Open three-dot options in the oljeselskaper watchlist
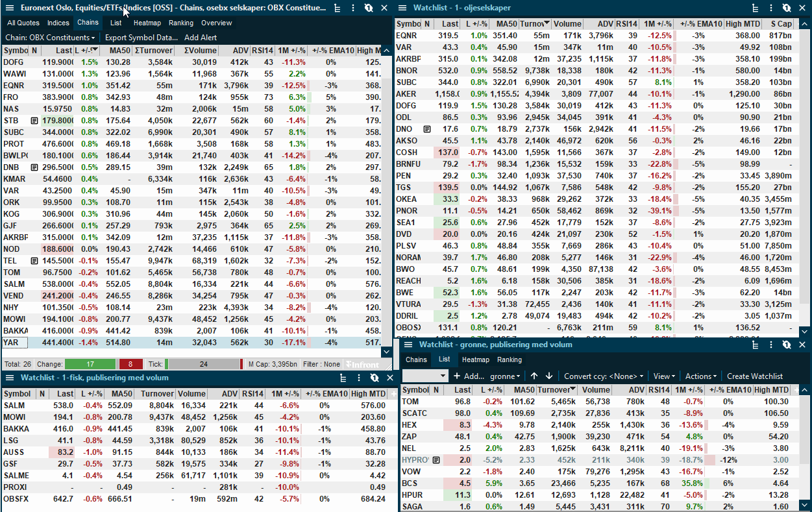The width and height of the screenshot is (812, 512). [x=771, y=8]
